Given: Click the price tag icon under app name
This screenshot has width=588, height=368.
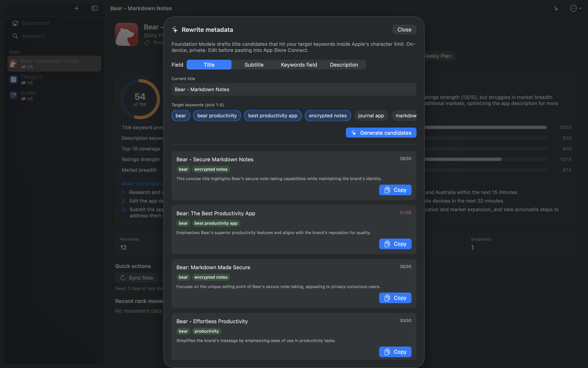Looking at the screenshot, I should coord(147,43).
